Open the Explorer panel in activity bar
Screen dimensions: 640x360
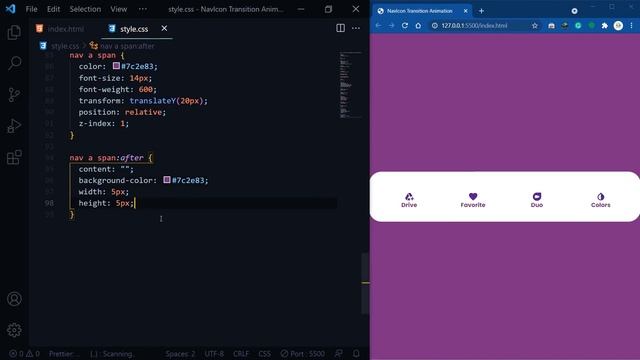(x=14, y=32)
